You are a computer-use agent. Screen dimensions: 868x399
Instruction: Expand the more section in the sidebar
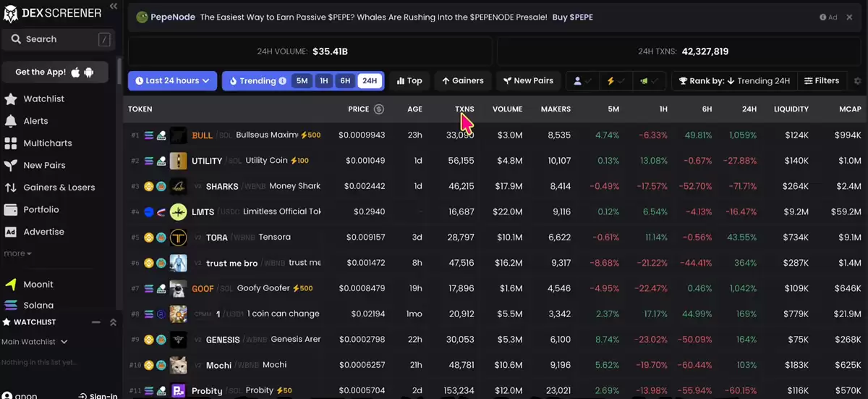[18, 253]
